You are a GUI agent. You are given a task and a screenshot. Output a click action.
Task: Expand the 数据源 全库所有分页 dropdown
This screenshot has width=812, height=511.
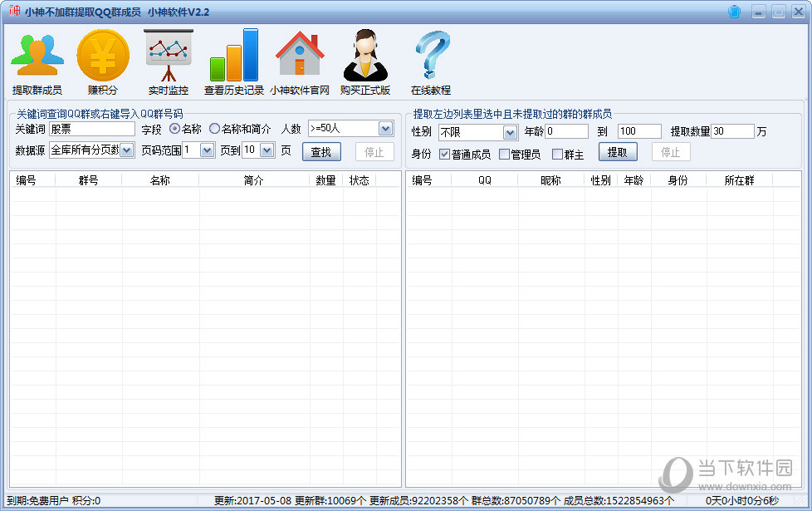pyautogui.click(x=127, y=150)
